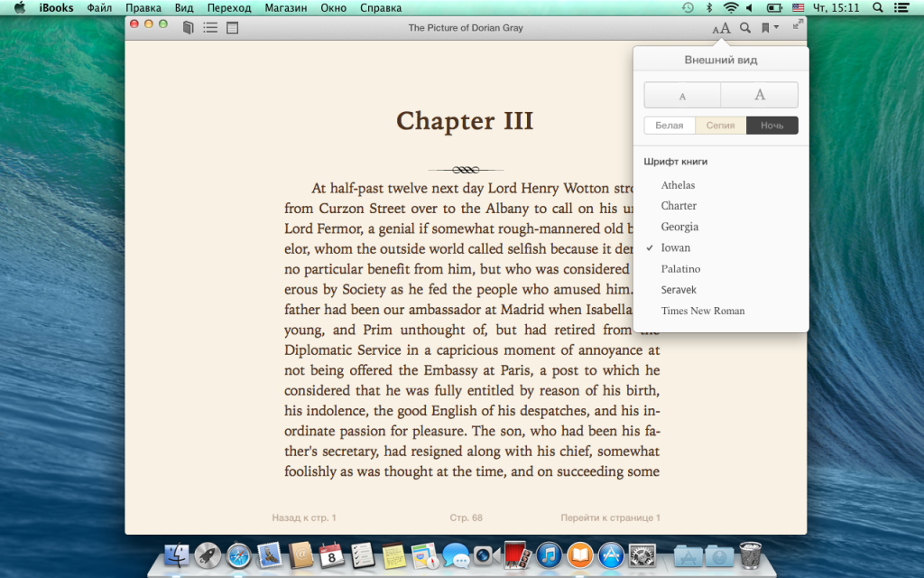Open the Файл menu
The image size is (924, 578).
tap(99, 7)
